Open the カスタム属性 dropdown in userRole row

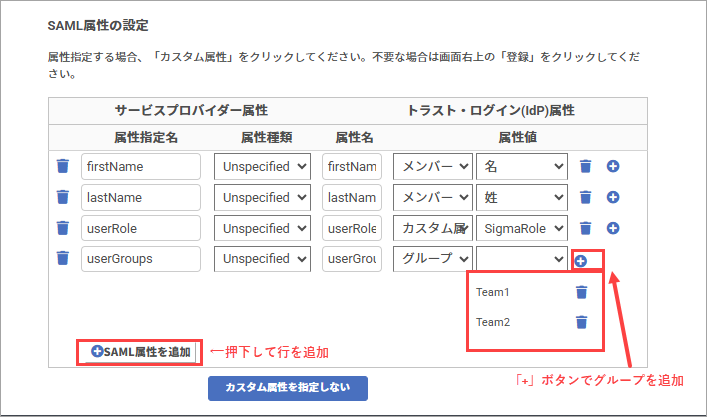coord(433,228)
